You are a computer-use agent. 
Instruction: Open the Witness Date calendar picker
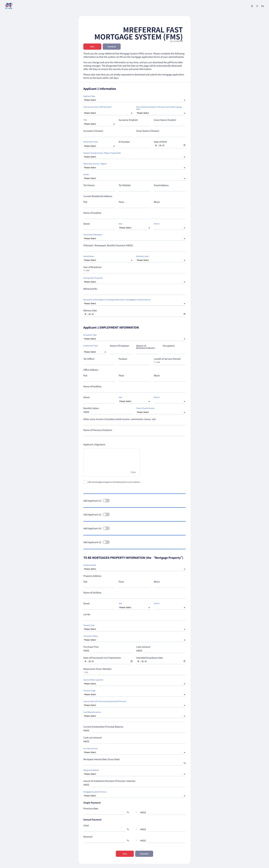(184, 314)
